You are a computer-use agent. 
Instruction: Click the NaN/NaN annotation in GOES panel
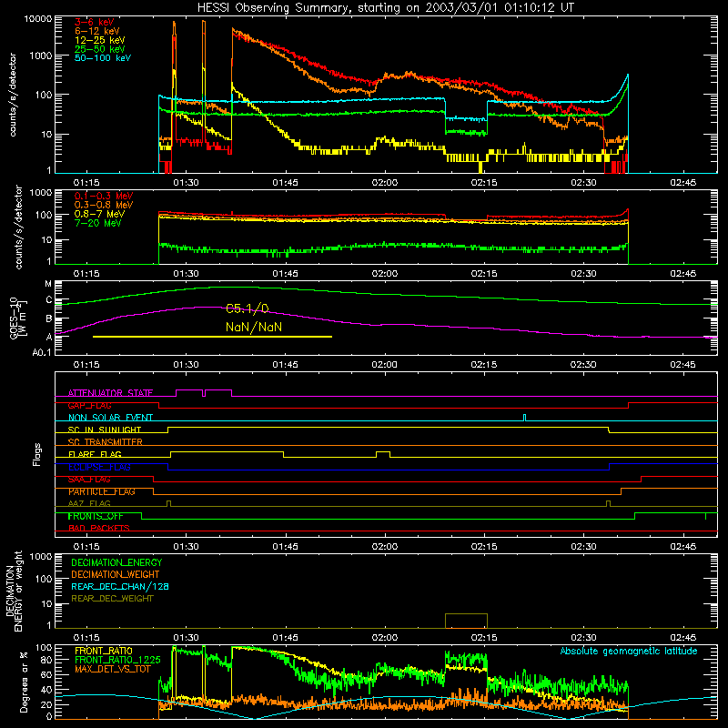(254, 327)
